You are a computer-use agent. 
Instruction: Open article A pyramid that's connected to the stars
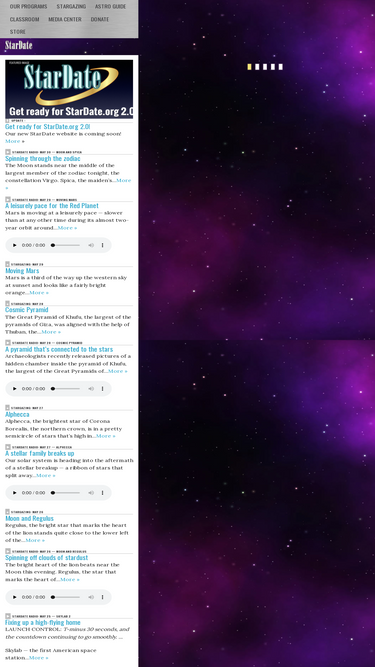tap(59, 349)
